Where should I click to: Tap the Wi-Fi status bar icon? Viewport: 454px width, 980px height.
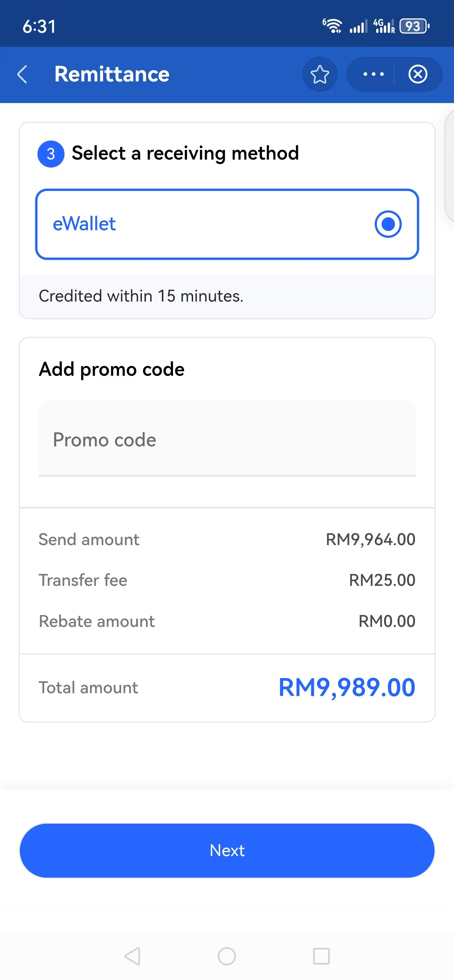(x=333, y=26)
